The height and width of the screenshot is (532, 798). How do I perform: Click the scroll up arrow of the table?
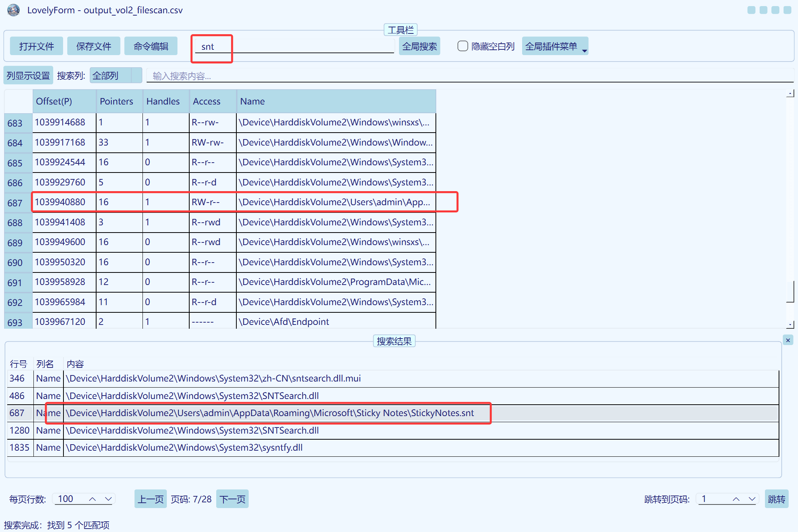click(790, 93)
